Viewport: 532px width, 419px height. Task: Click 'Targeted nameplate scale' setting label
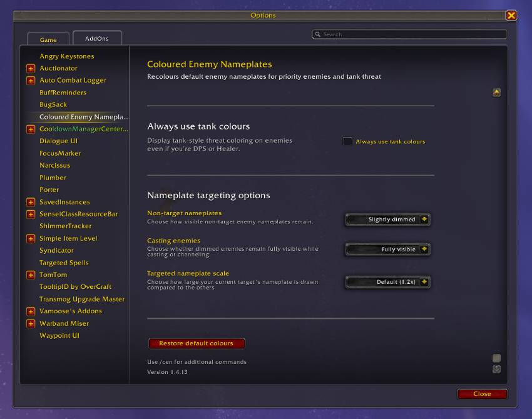pos(188,273)
